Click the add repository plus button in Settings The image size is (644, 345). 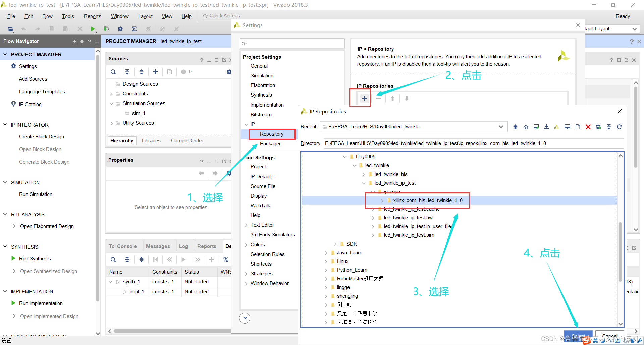[x=364, y=98]
